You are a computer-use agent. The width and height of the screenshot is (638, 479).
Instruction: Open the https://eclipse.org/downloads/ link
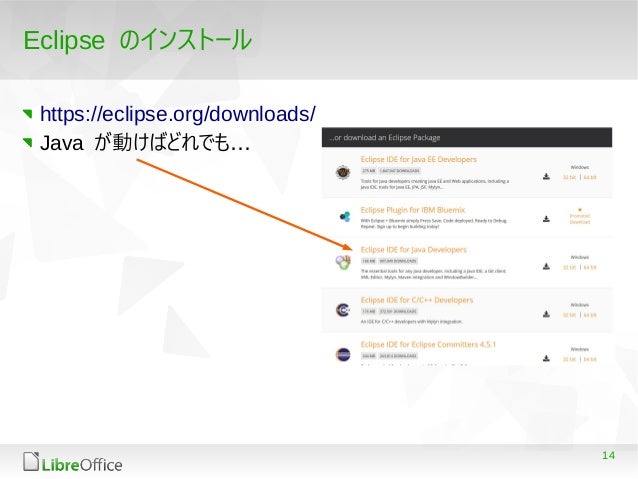[177, 114]
